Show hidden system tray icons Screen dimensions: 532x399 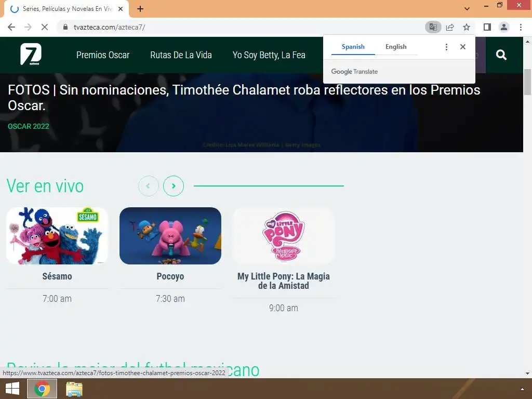pyautogui.click(x=523, y=389)
